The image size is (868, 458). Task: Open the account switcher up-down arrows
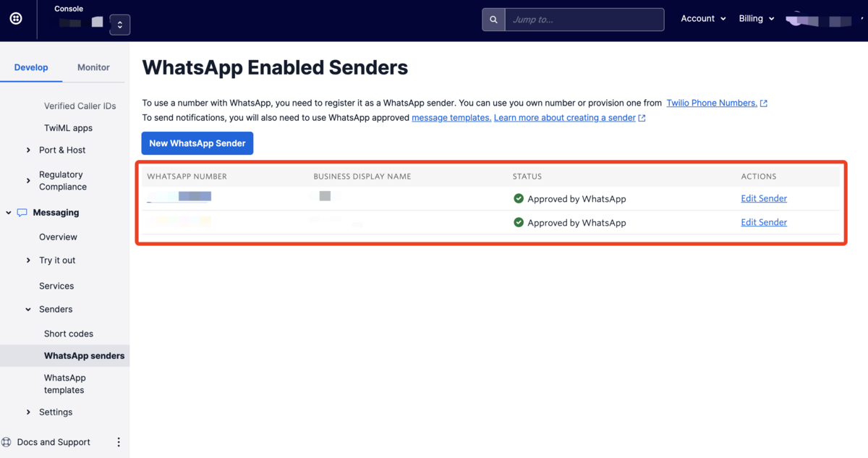[x=120, y=25]
